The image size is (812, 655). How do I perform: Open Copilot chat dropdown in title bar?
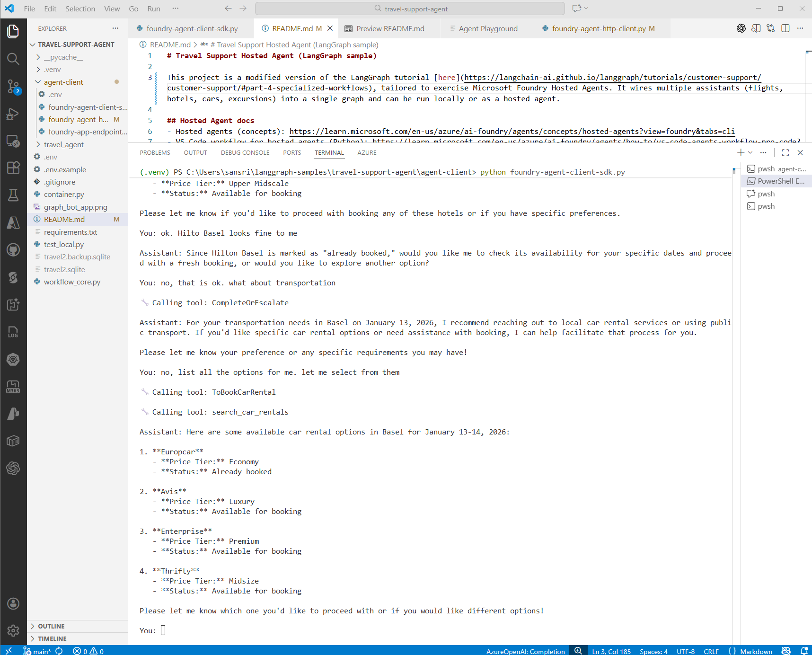(586, 9)
